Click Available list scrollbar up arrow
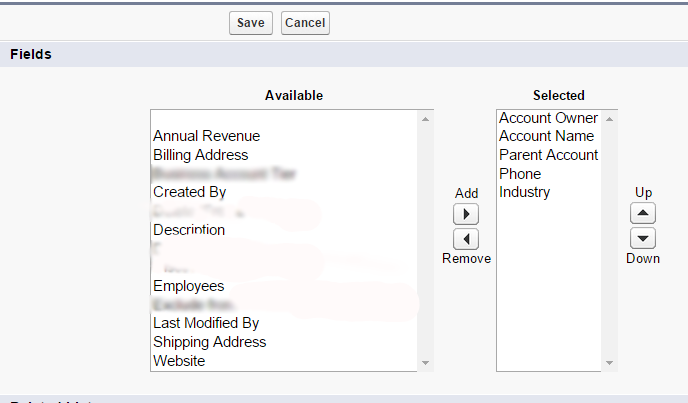 [425, 119]
